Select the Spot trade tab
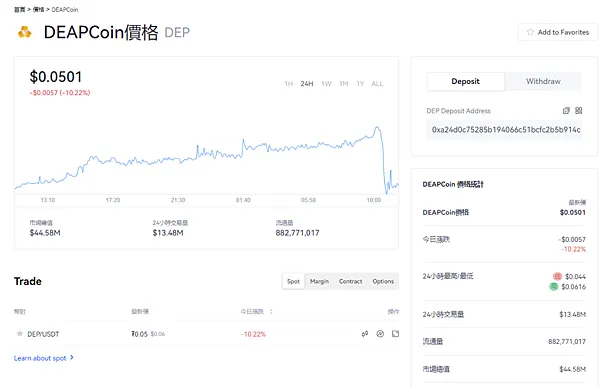Image resolution: width=600 pixels, height=387 pixels. (x=293, y=281)
